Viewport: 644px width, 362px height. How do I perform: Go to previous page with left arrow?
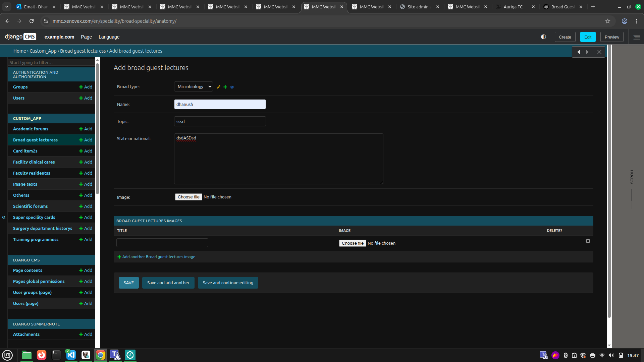(x=578, y=52)
